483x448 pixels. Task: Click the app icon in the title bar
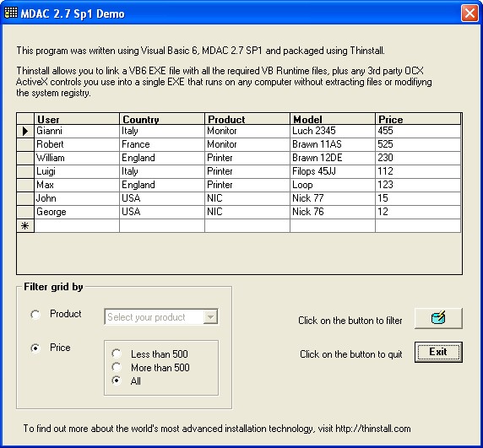[x=11, y=13]
